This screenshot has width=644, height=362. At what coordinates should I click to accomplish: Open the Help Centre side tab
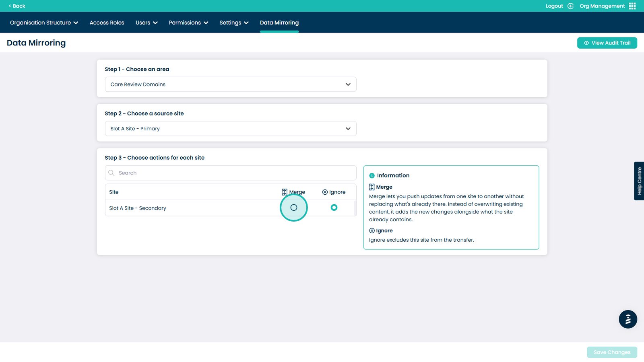[x=639, y=181]
